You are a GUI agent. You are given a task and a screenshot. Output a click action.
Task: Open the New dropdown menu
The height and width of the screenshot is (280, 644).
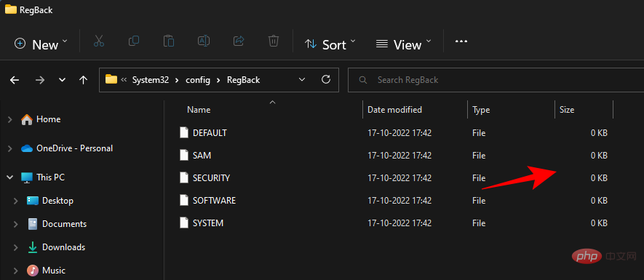[x=41, y=44]
